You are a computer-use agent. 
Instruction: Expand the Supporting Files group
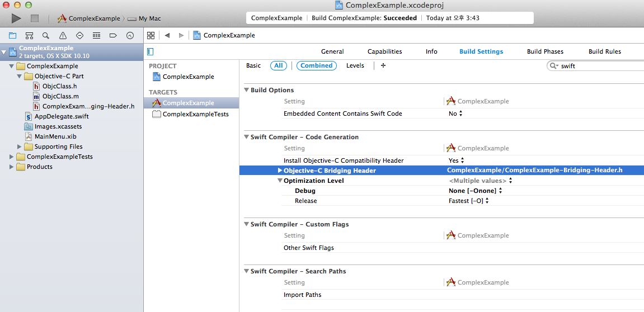tap(20, 146)
